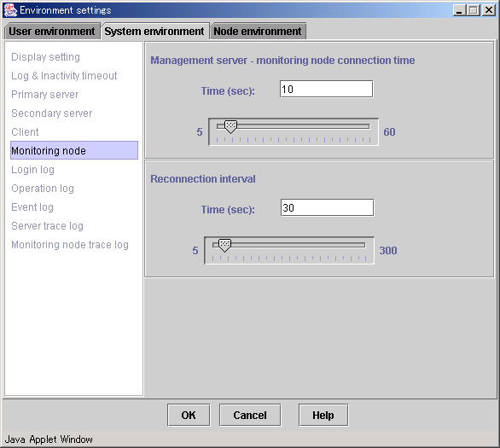This screenshot has width=500, height=448.
Task: Open Operation log settings
Action: 43,189
